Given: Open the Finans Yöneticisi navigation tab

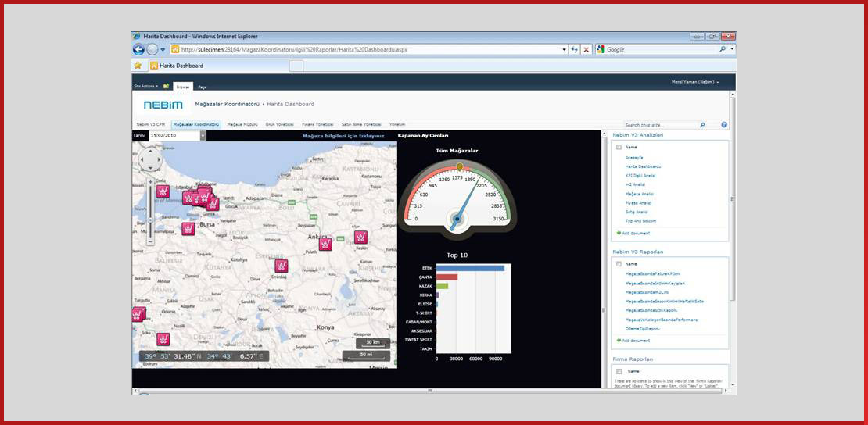Looking at the screenshot, I should [x=317, y=124].
